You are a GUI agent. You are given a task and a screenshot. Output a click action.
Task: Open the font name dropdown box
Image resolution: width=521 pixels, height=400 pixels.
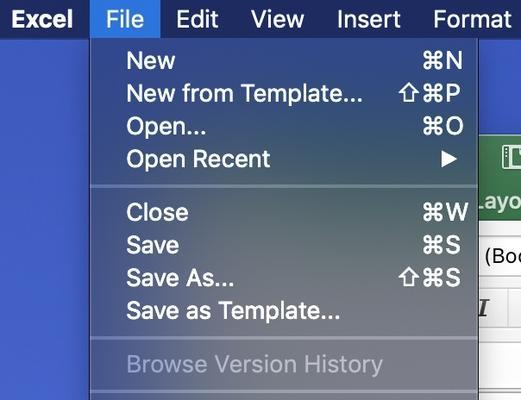point(502,256)
